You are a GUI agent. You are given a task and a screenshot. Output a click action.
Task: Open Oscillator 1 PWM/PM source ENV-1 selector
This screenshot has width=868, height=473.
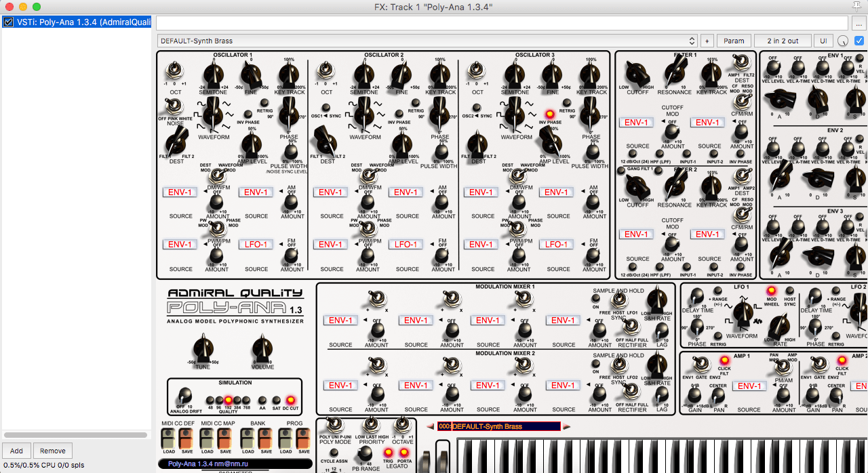180,244
